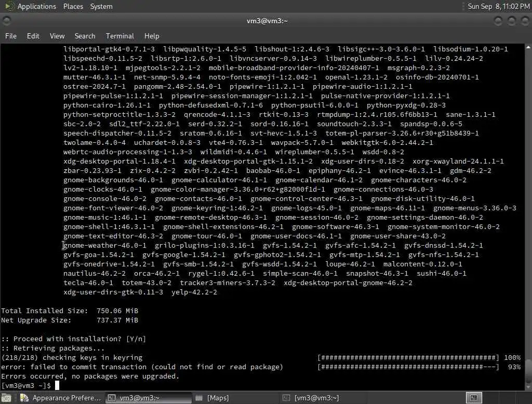Click package name 'xorg-xwayland-24.1.1-1'
The width and height of the screenshot is (532, 404).
point(458,161)
